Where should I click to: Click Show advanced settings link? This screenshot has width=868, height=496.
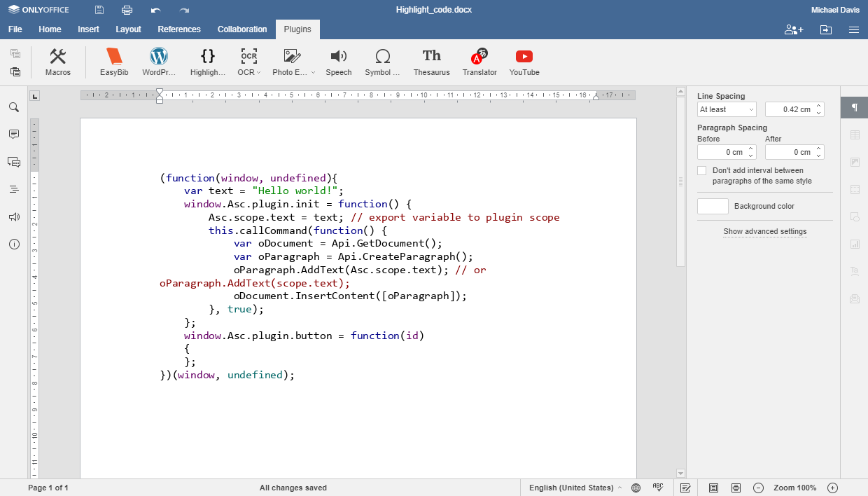pyautogui.click(x=765, y=232)
